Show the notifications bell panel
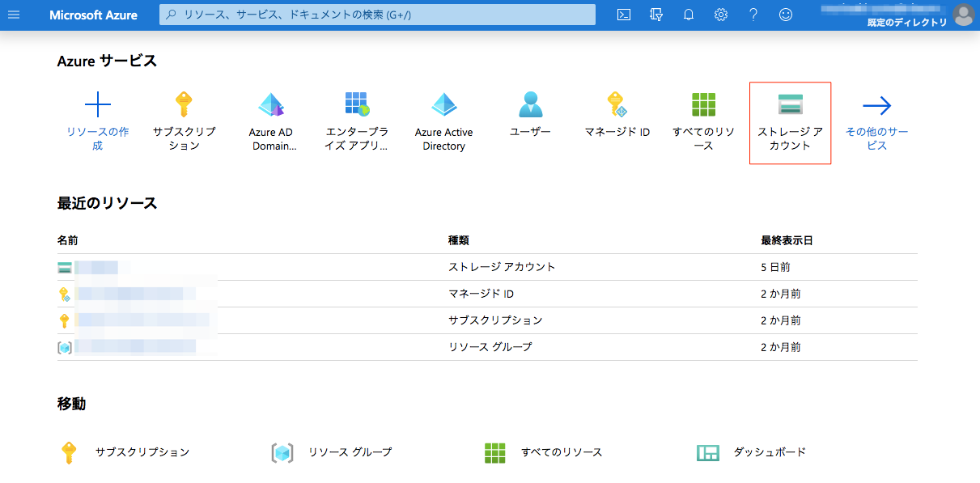980x483 pixels. (x=689, y=15)
